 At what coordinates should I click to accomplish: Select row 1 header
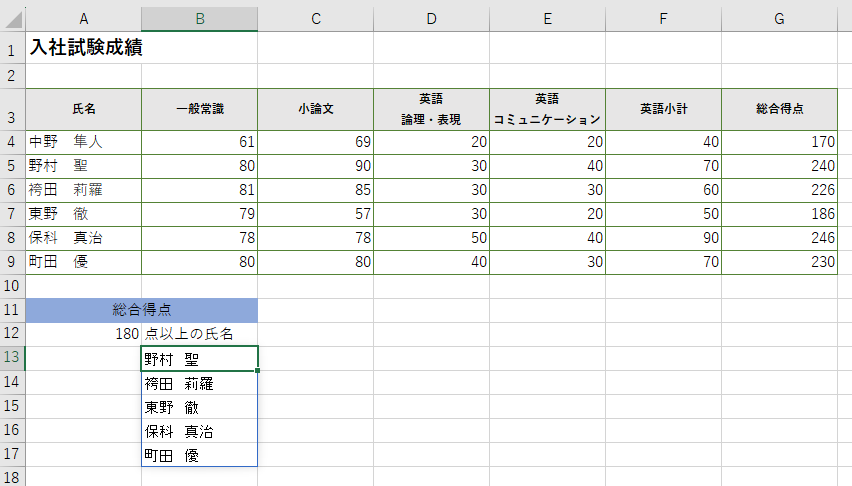point(12,48)
